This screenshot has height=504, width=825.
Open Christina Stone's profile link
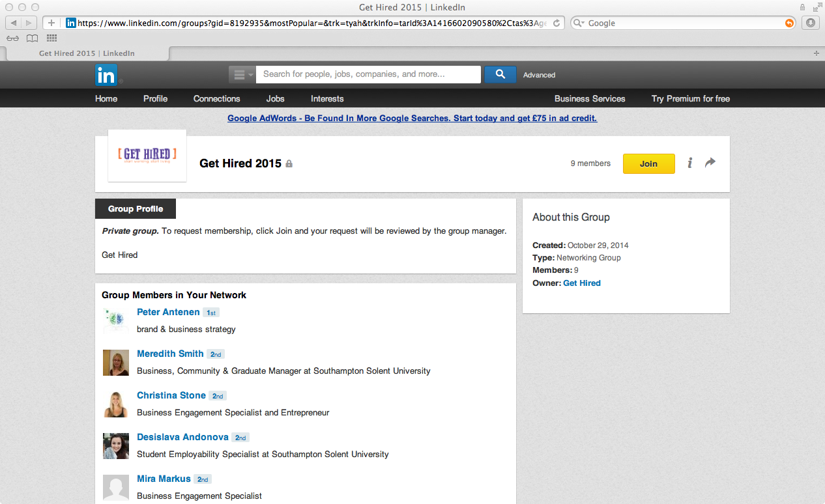[x=171, y=395]
